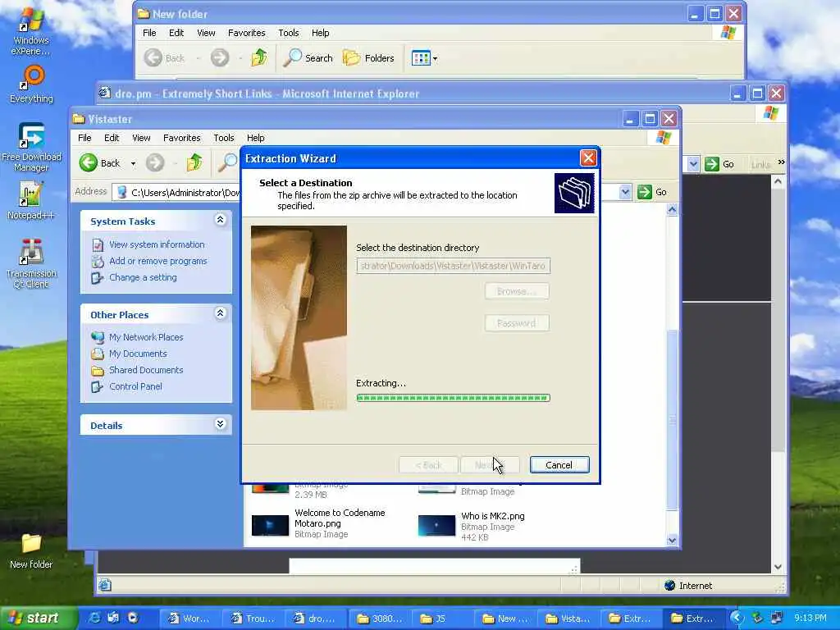Click the extraction progress bar

[453, 398]
